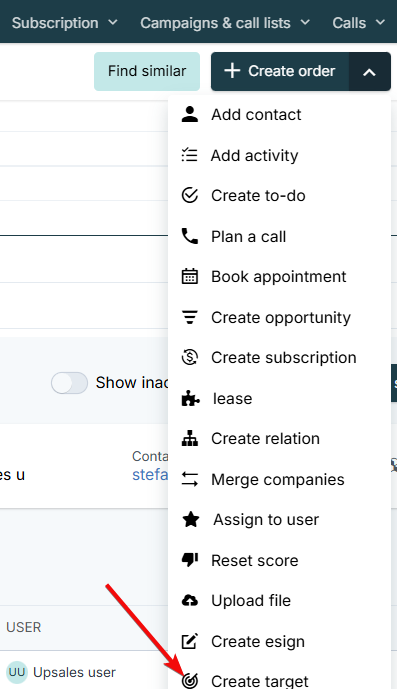
Task: Click the puzzle piece icon for lease
Action: tap(190, 398)
